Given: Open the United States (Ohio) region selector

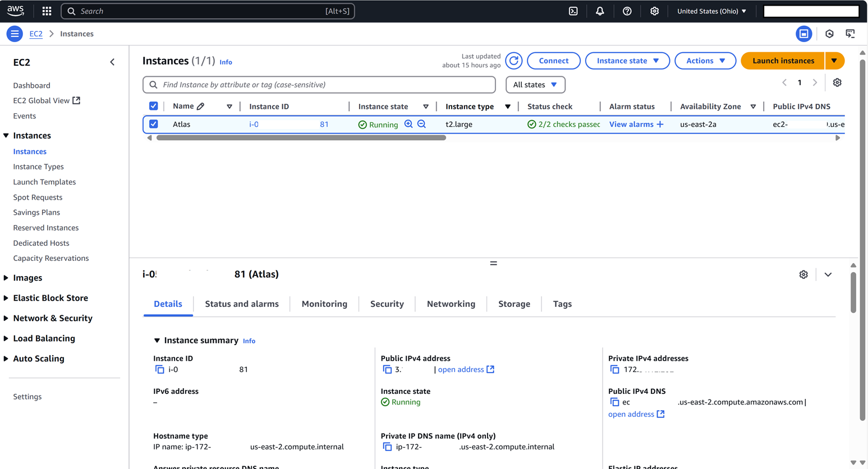Looking at the screenshot, I should point(711,11).
